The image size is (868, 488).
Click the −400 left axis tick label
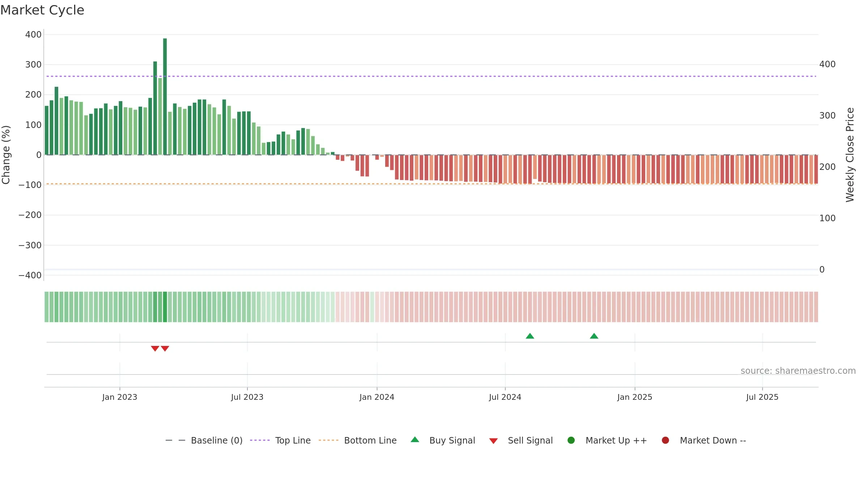(x=30, y=275)
